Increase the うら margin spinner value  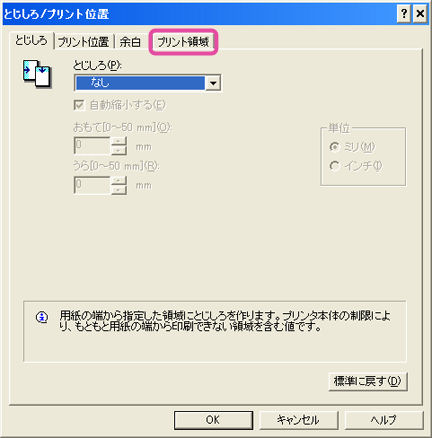[119, 180]
